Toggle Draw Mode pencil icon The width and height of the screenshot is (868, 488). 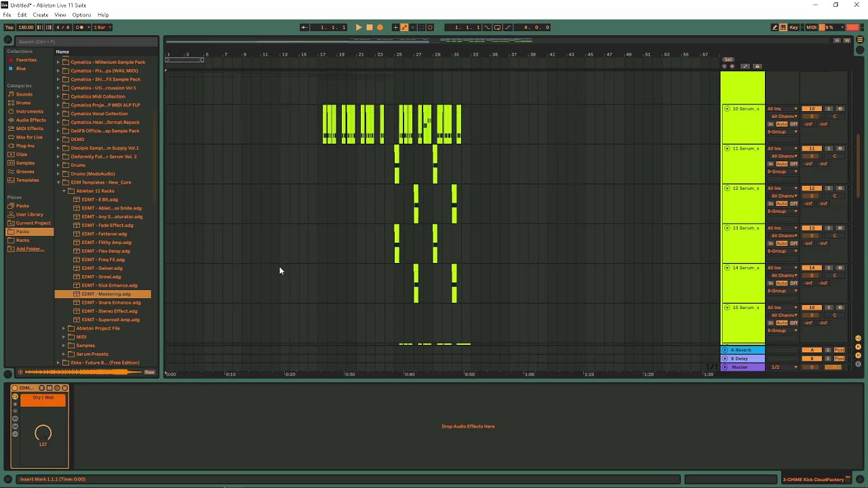(775, 27)
